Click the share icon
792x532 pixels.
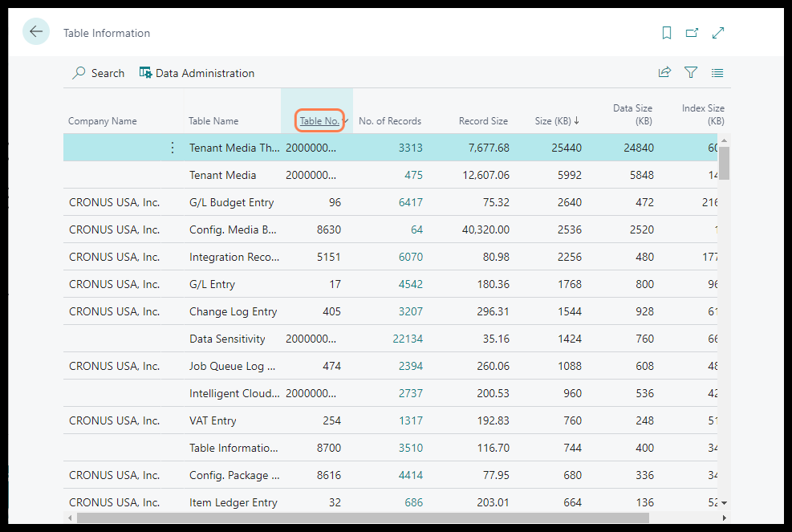pos(664,73)
